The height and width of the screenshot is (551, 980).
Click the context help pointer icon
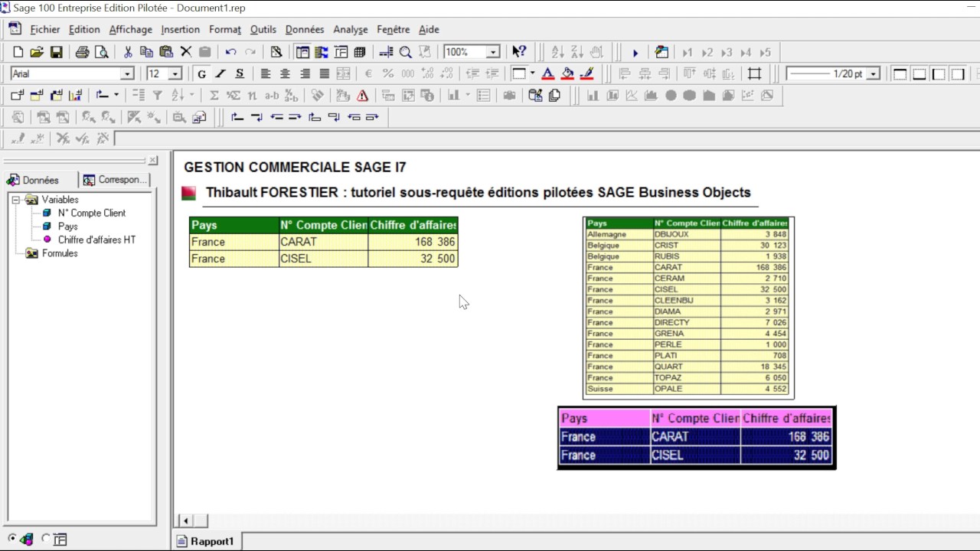point(519,52)
